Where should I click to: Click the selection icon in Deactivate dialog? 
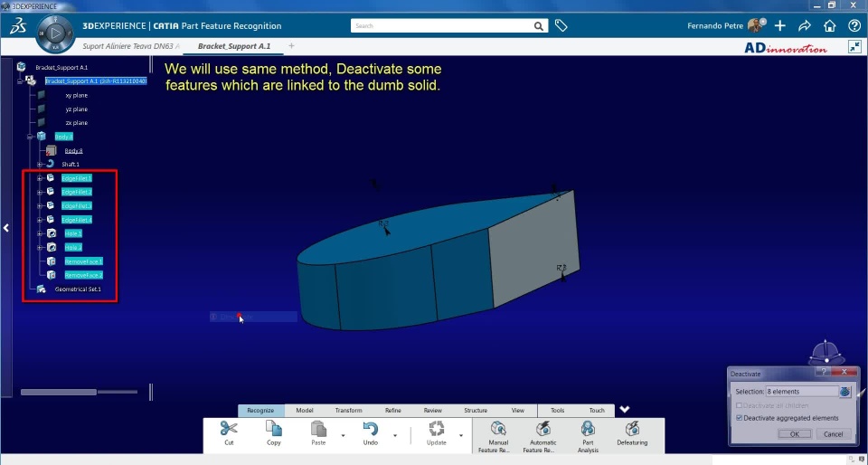844,392
